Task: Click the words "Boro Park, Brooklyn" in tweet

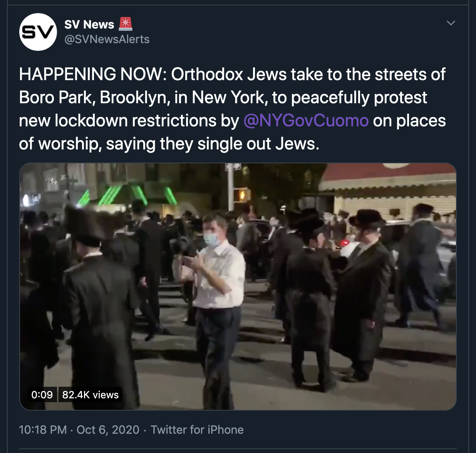Action: [x=94, y=97]
